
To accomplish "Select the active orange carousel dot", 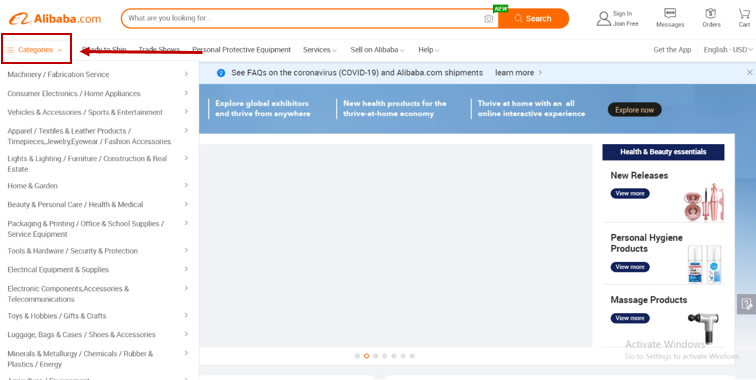I will click(366, 356).
